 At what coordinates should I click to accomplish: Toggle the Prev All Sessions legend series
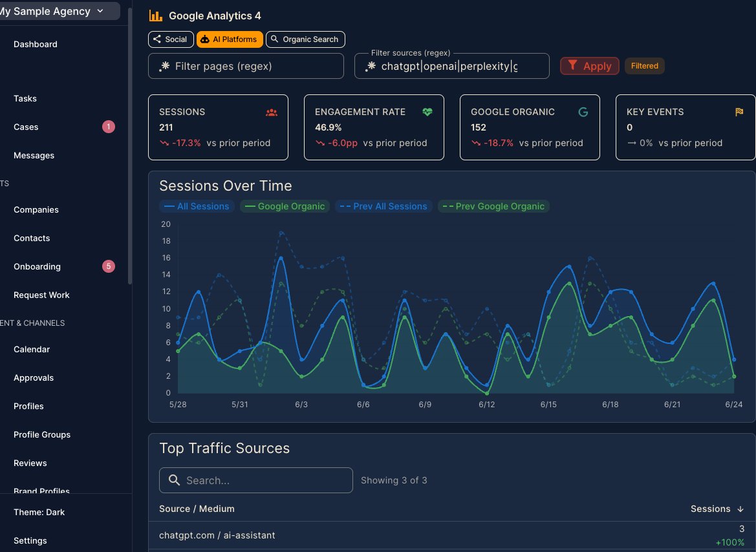pyautogui.click(x=383, y=206)
